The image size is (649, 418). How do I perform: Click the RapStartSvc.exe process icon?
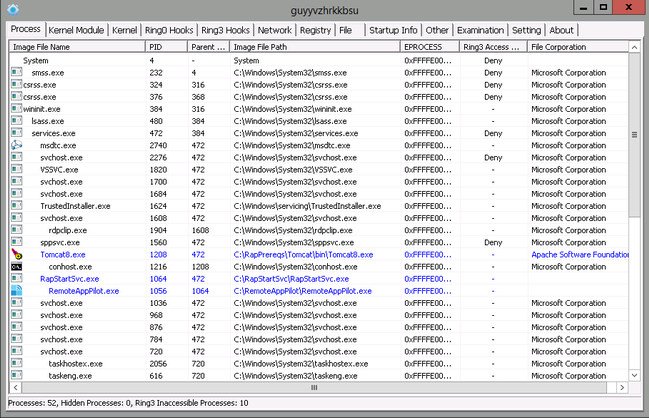click(x=16, y=279)
